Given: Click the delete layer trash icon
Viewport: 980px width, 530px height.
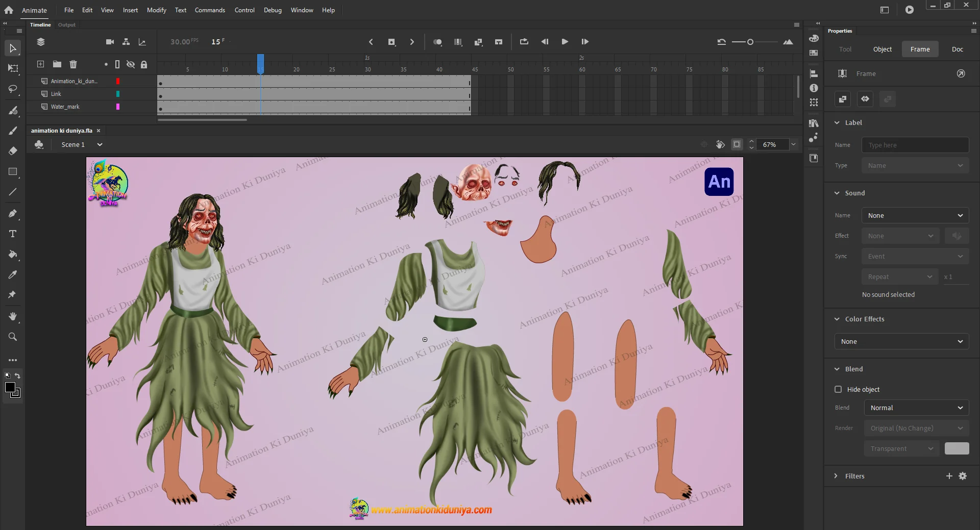Looking at the screenshot, I should [73, 64].
